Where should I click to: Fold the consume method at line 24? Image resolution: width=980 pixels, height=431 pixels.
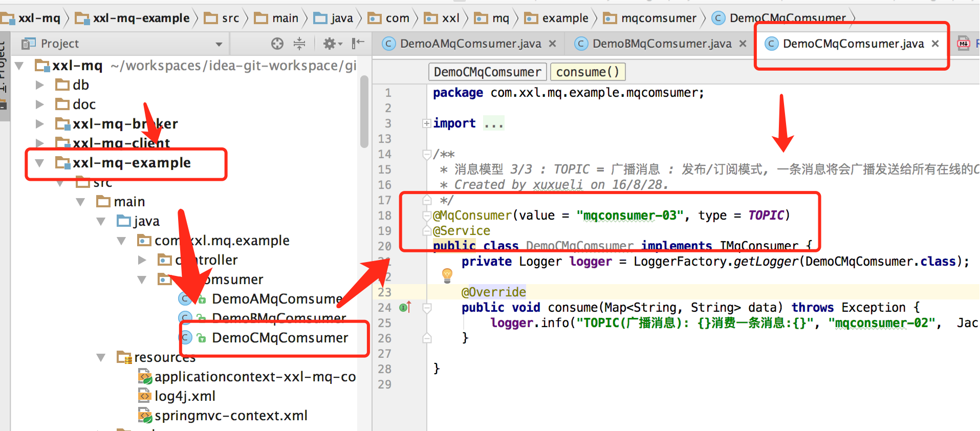coord(427,308)
